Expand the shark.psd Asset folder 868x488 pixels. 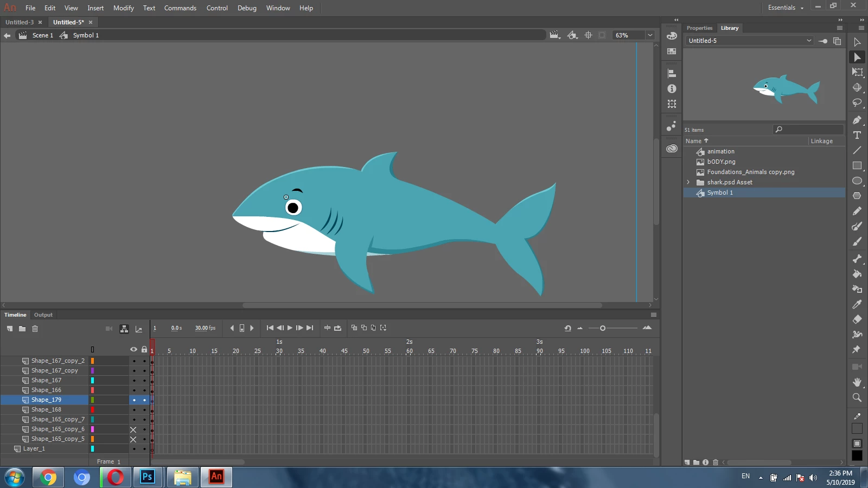[688, 182]
